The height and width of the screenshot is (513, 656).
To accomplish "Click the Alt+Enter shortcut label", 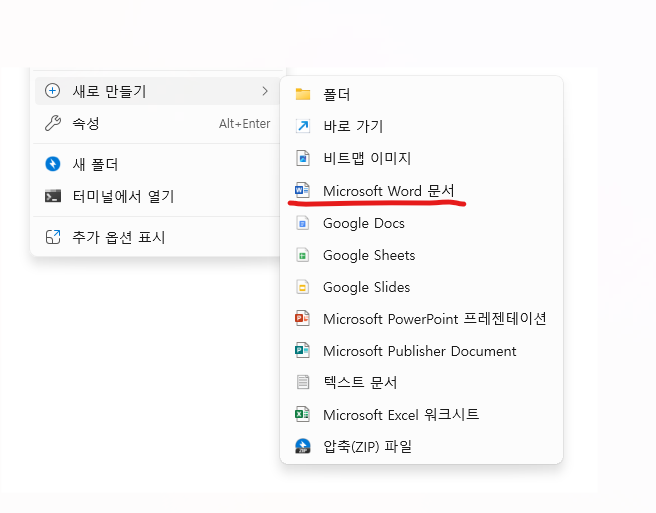I will pos(245,124).
